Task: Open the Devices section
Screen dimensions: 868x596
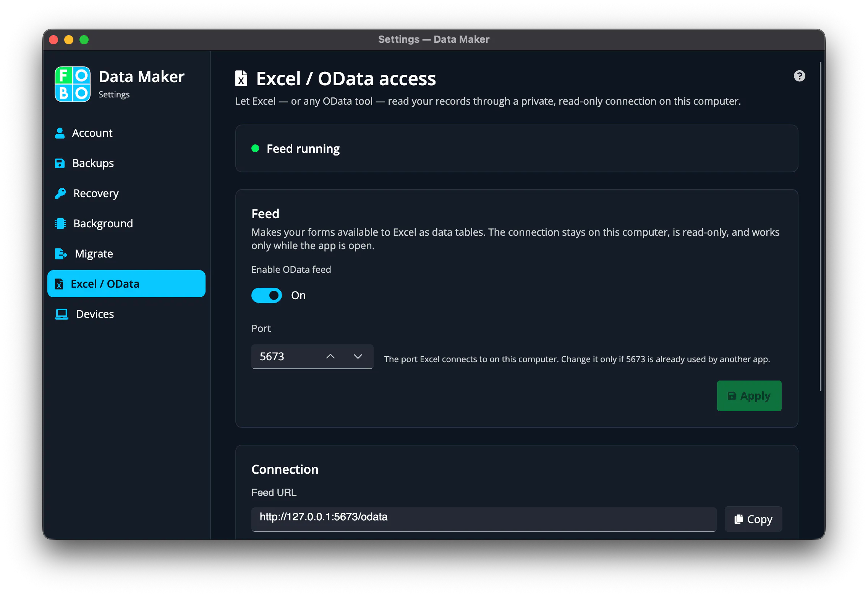Action: click(x=126, y=314)
